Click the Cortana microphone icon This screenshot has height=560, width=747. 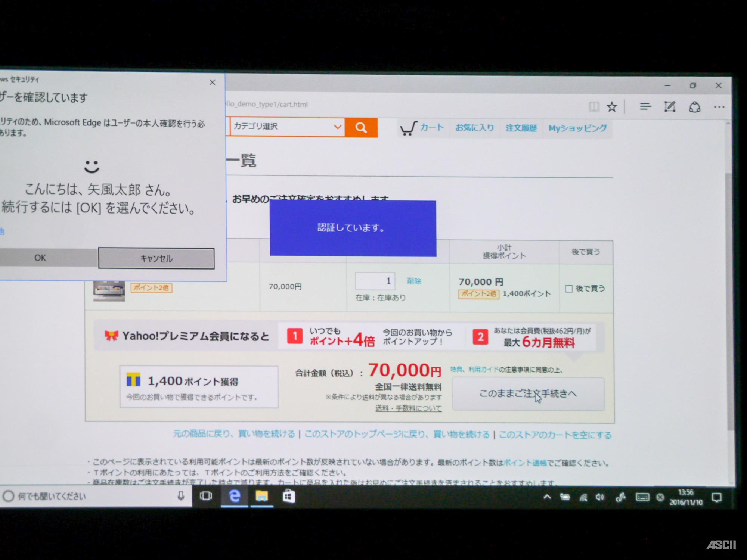(x=181, y=496)
